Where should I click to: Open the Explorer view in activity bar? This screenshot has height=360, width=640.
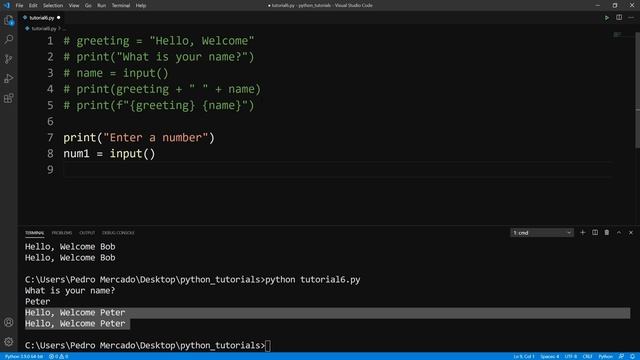(x=9, y=20)
